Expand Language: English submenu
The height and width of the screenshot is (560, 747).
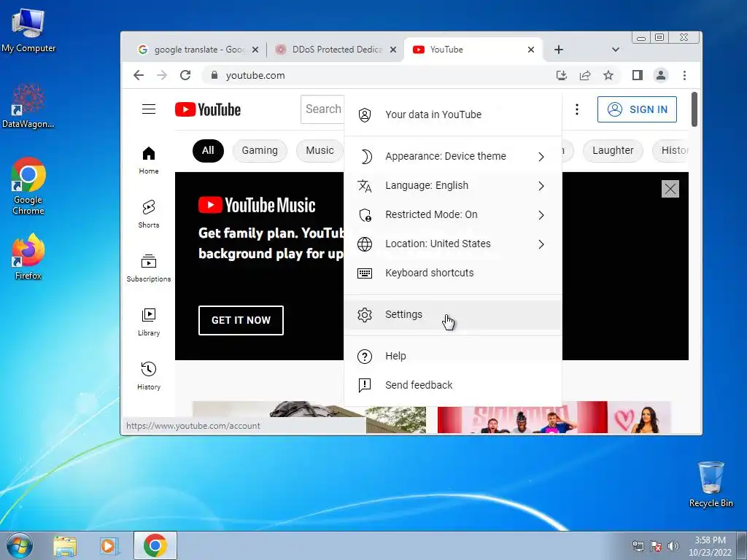pyautogui.click(x=452, y=186)
